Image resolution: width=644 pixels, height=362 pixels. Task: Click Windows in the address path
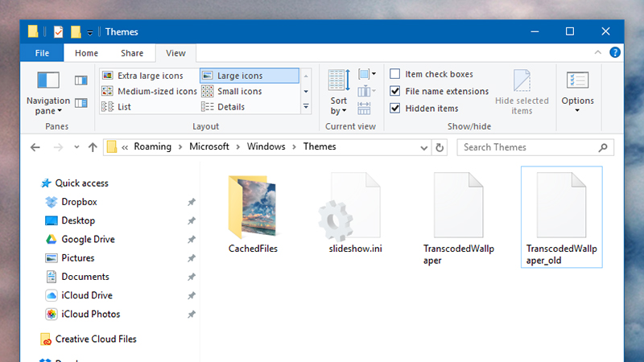[x=266, y=146]
